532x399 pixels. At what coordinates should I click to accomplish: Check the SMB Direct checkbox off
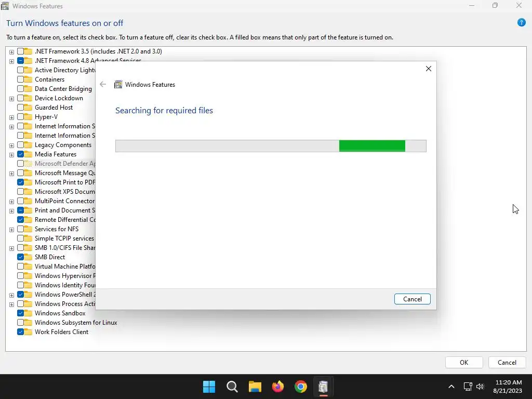point(20,257)
